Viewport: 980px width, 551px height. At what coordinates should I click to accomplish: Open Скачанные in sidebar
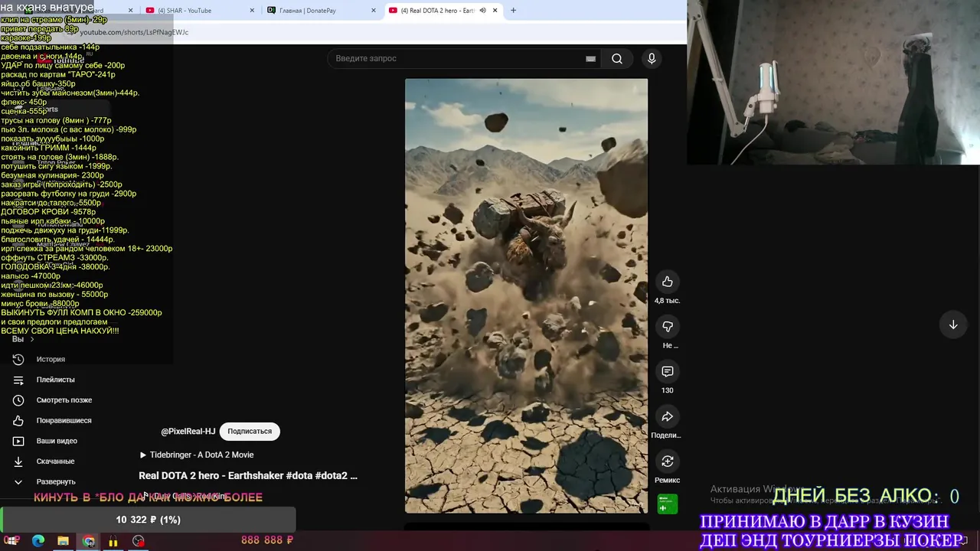[55, 461]
